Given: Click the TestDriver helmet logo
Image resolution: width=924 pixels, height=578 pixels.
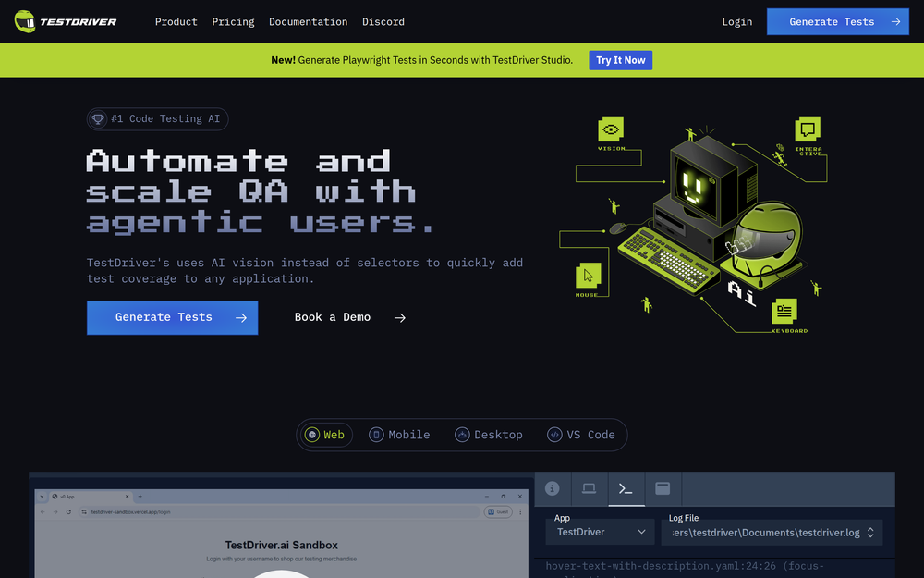Looking at the screenshot, I should (25, 22).
